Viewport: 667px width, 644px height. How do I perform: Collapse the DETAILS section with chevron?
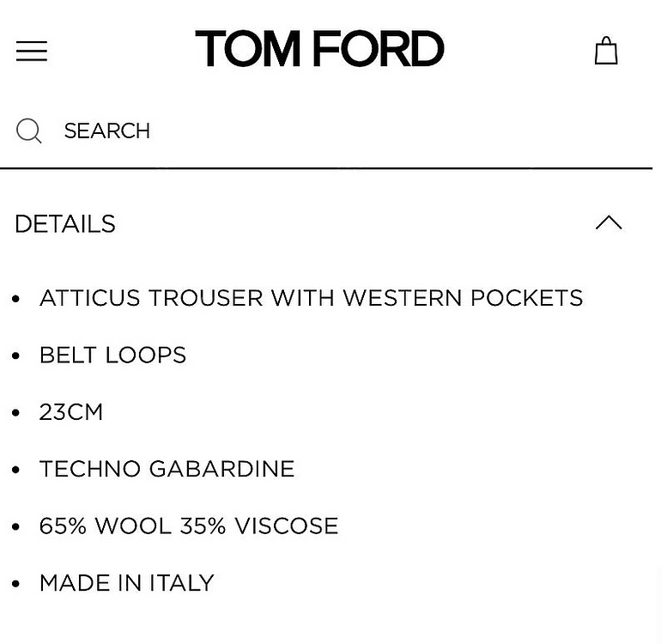(609, 222)
